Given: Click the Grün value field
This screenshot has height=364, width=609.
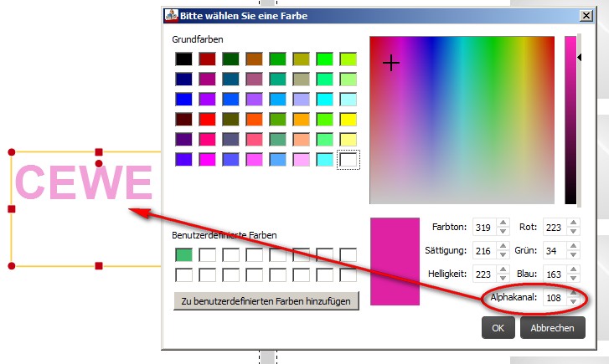Looking at the screenshot, I should pos(555,251).
